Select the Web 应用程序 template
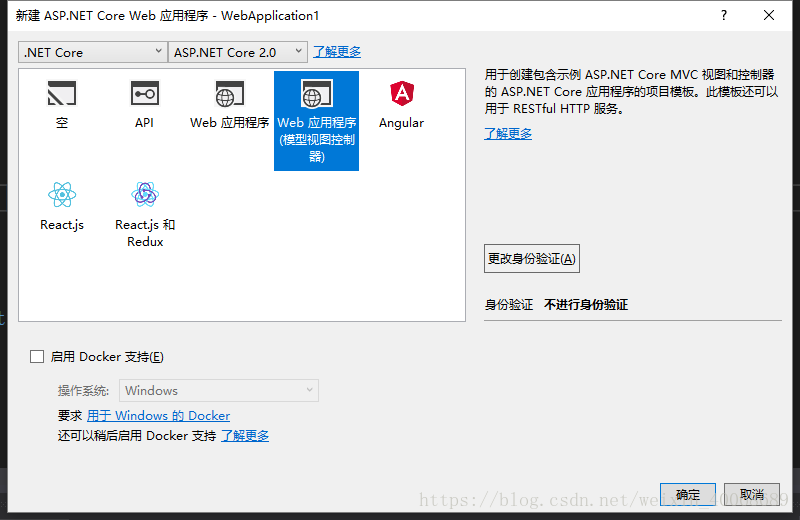Image resolution: width=800 pixels, height=520 pixels. point(230,105)
